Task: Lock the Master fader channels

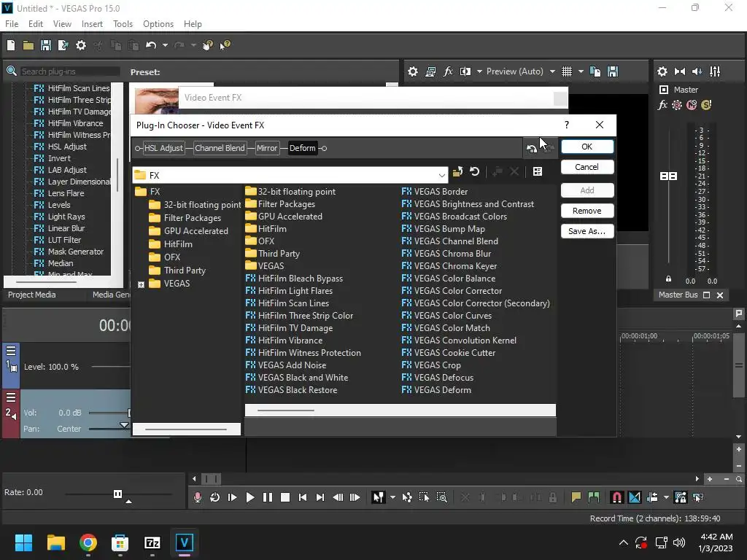Action: click(x=668, y=279)
